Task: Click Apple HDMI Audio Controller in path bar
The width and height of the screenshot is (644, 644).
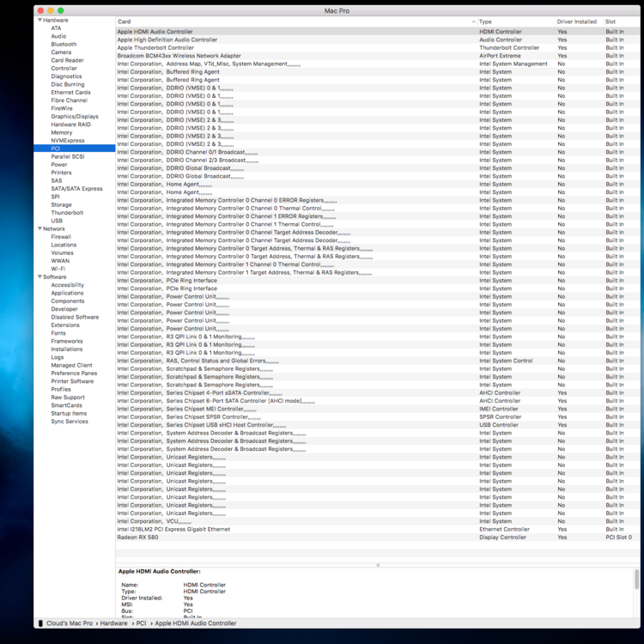Action: 196,623
